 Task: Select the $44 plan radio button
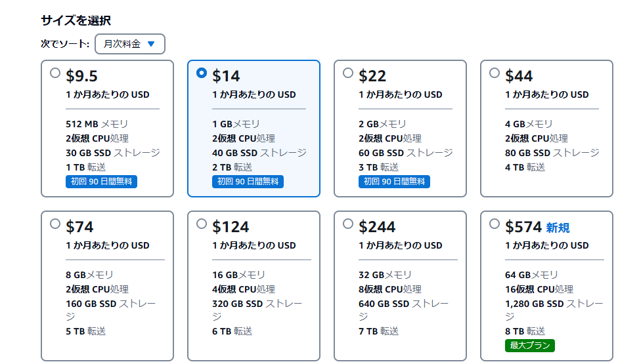click(495, 73)
